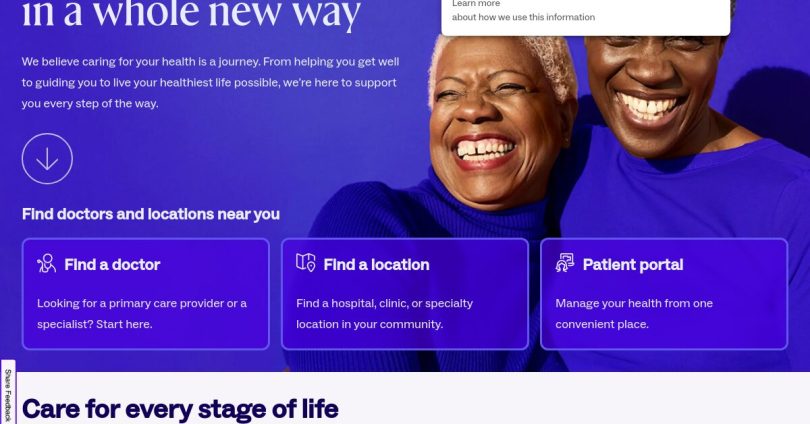This screenshot has height=424, width=810.
Task: Click the Learn more link in popup
Action: tap(476, 4)
